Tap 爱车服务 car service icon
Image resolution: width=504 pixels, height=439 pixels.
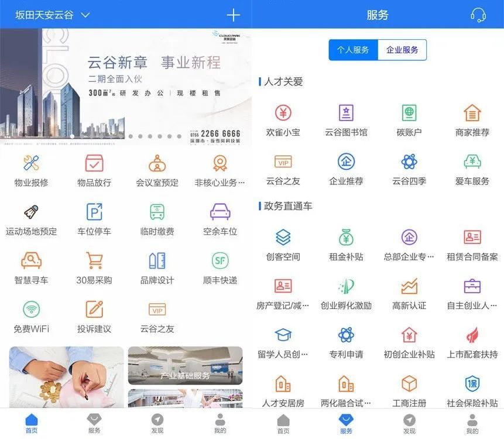(x=472, y=162)
